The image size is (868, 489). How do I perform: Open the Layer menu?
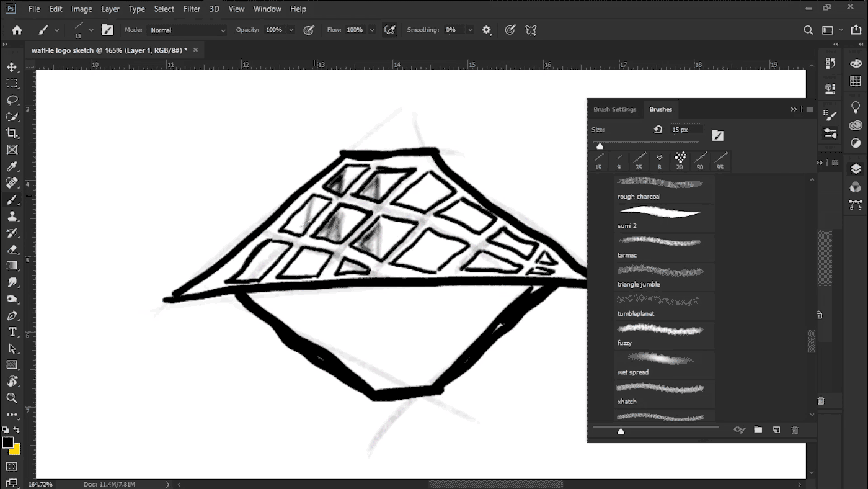click(x=110, y=9)
